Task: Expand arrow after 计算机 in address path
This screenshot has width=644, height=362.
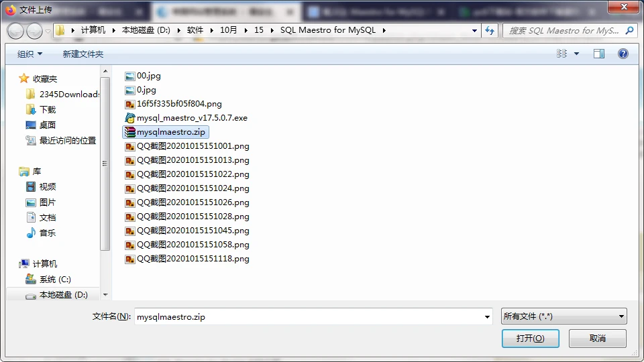Action: click(x=114, y=30)
